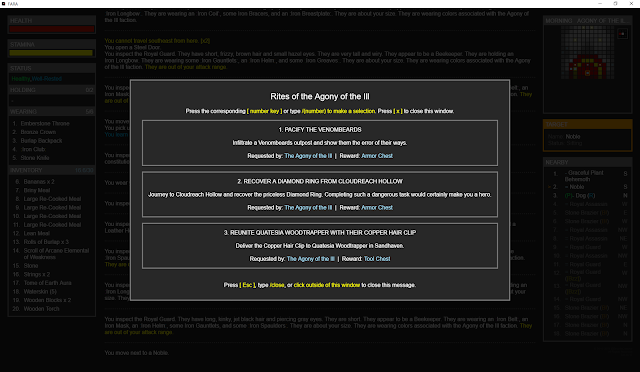Click the FARA app icon in title bar
The width and height of the screenshot is (640, 372).
3,4
